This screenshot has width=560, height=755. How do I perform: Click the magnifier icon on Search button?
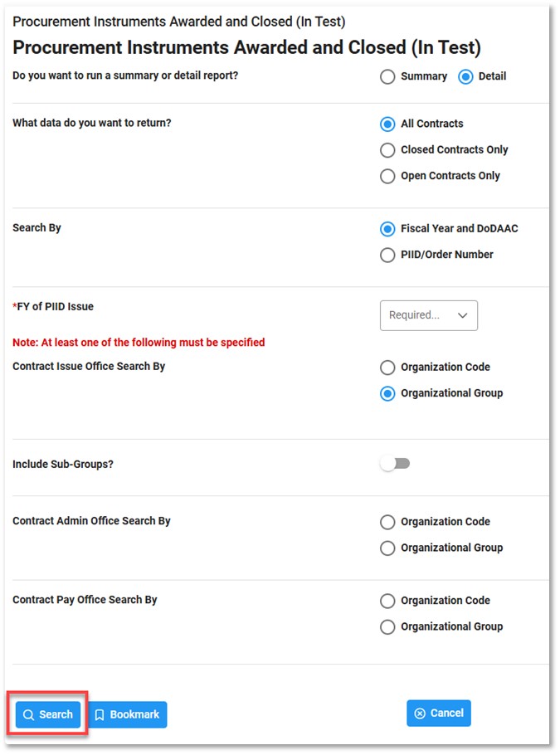pyautogui.click(x=28, y=714)
